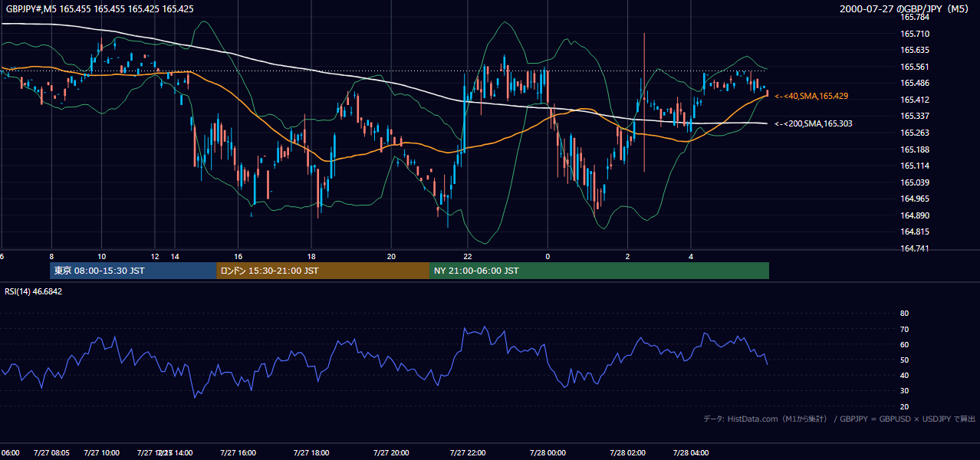Click the 7/28 02:00 bottom time label
The image size is (980, 460).
coord(628,452)
